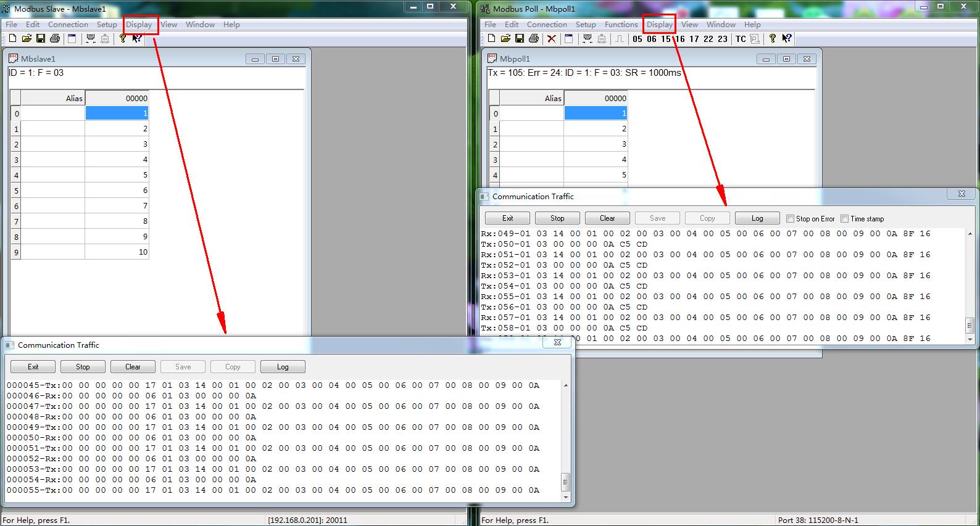Click the Connect icon in Modbus Slave toolbar
The image size is (980, 526).
(x=91, y=39)
